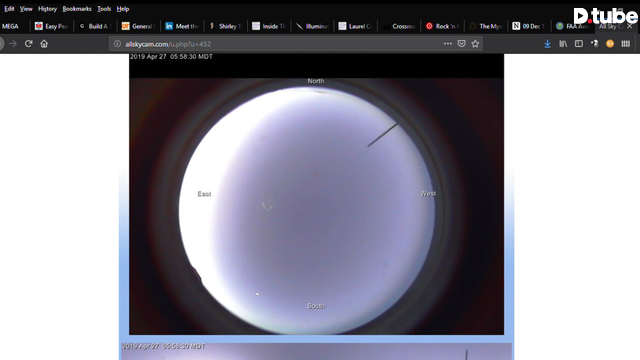Switch to the Easy Pea tab

pos(51,26)
